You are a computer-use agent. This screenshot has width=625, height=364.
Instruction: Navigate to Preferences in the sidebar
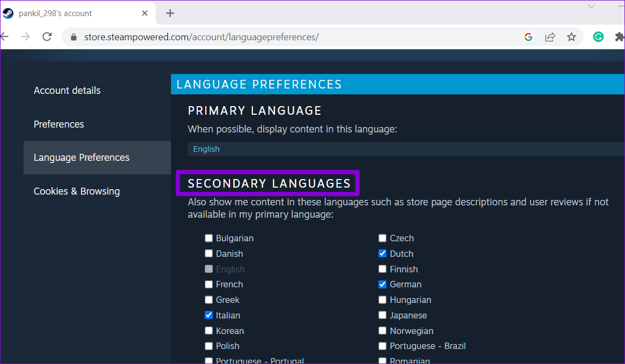(x=59, y=124)
